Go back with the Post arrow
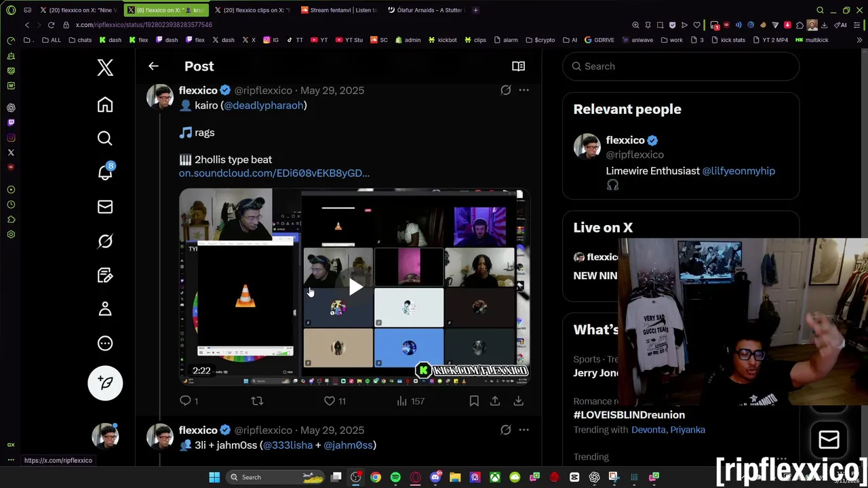Image resolution: width=868 pixels, height=488 pixels. point(153,66)
